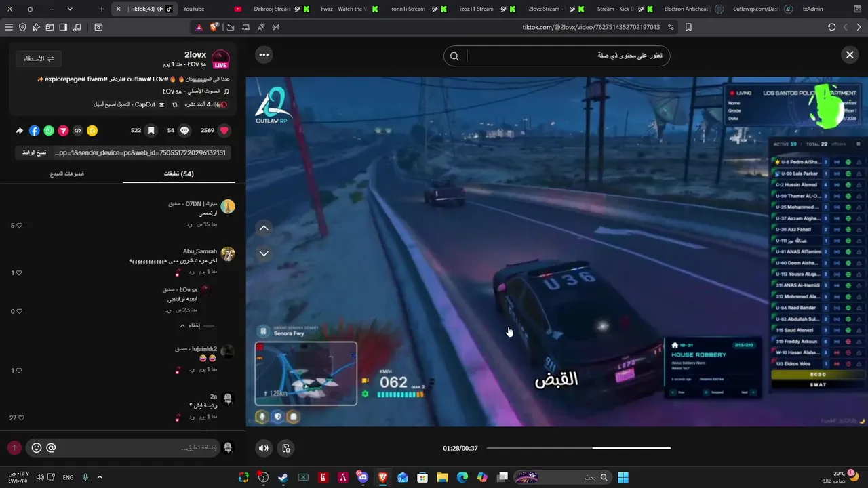868x488 pixels.
Task: Open the 2lovx LIVE profile avatar
Action: click(x=220, y=59)
